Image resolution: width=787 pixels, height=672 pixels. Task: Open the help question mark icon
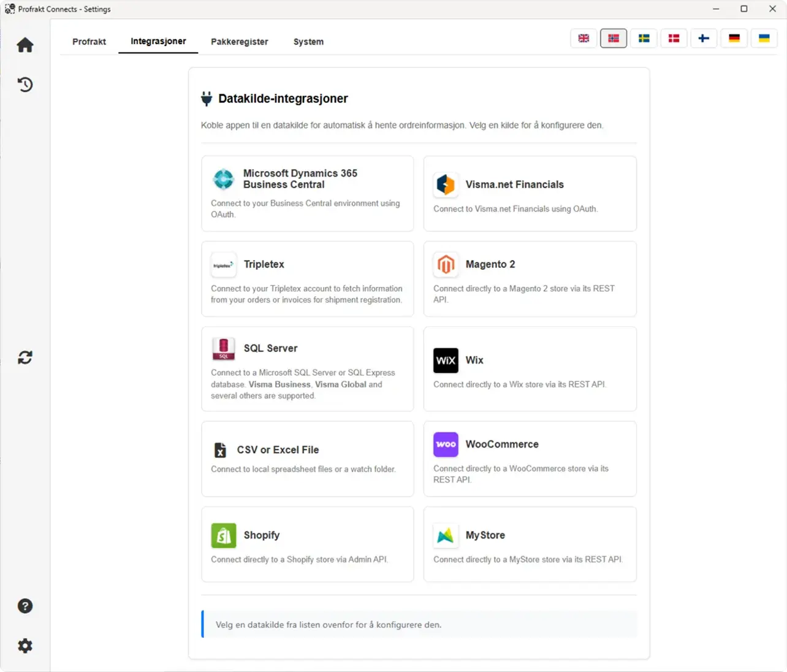point(25,606)
